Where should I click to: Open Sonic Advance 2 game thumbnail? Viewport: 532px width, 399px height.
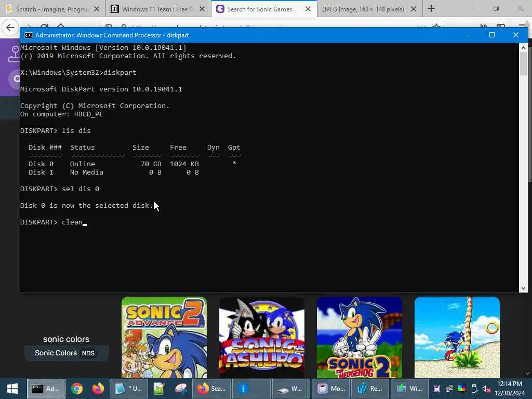[x=164, y=338]
